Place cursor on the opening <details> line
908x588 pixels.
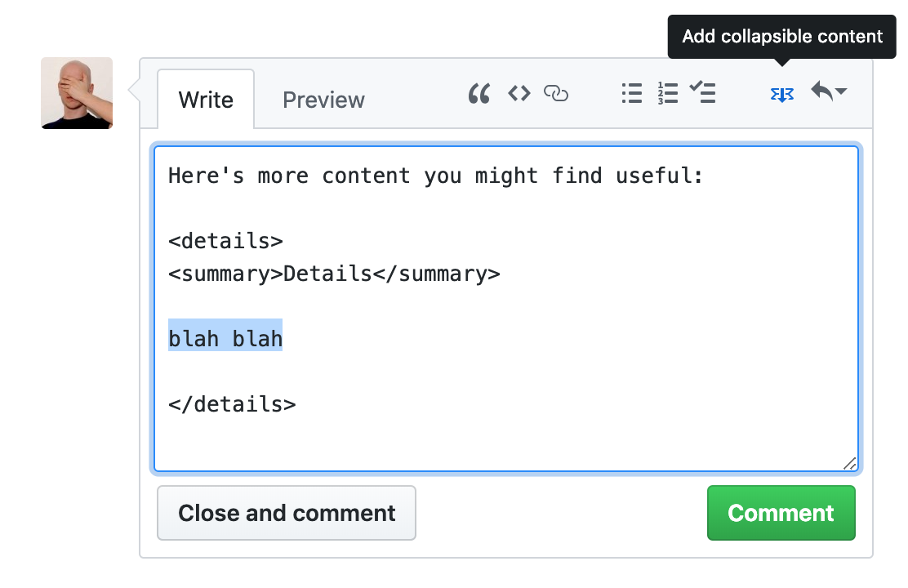point(225,240)
